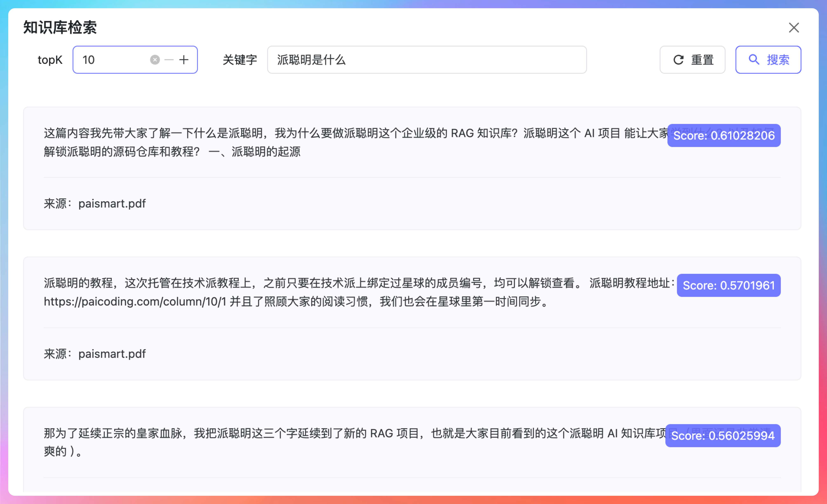
Task: Click the Score: 0.56025994 badge
Action: tap(723, 436)
